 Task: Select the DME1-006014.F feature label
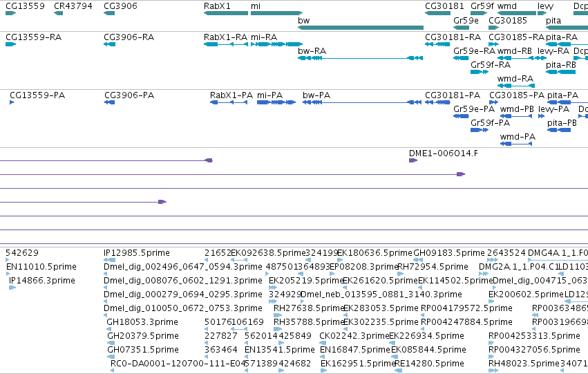pos(444,153)
